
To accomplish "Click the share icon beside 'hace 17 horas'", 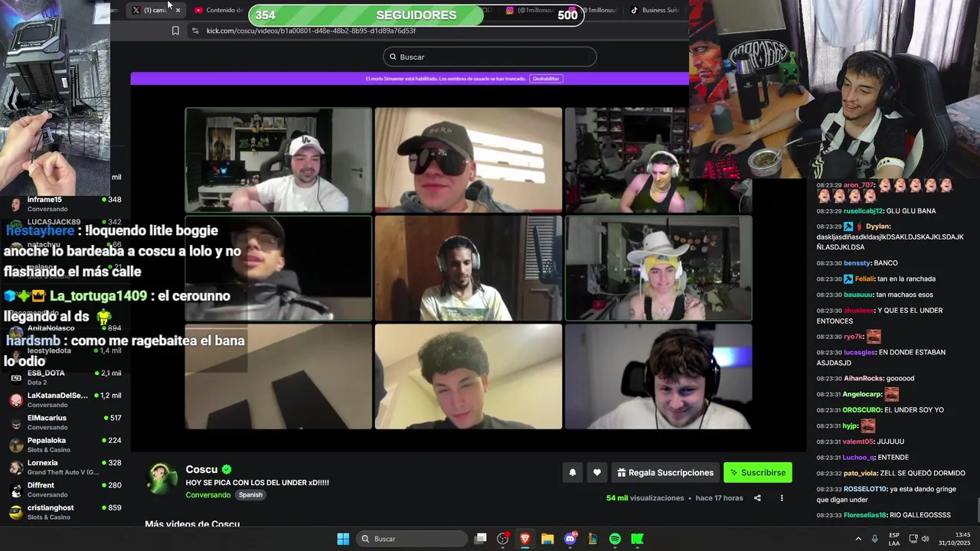I will point(757,498).
